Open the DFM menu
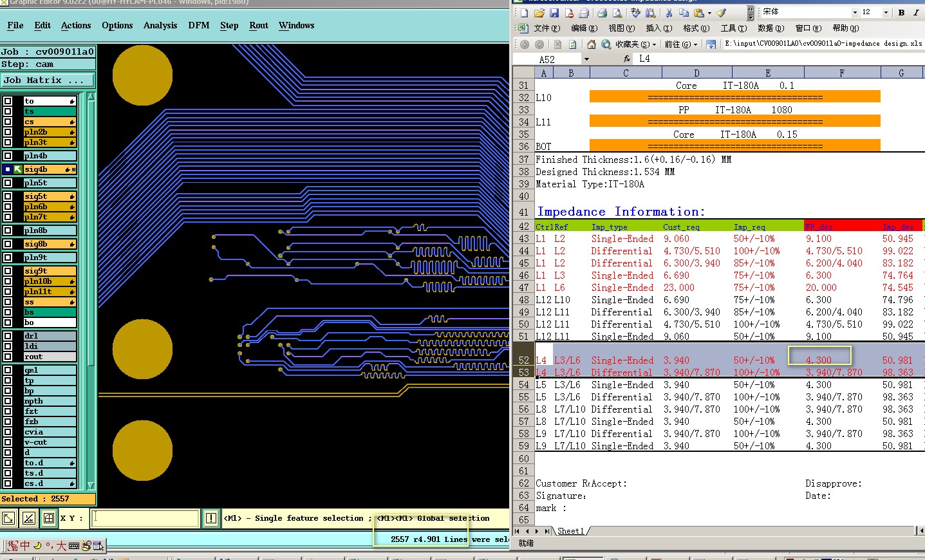 tap(198, 26)
